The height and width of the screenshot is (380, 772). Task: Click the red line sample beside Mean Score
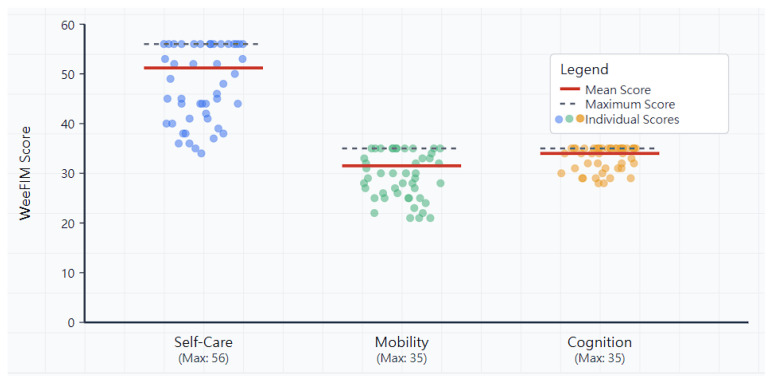coord(570,89)
